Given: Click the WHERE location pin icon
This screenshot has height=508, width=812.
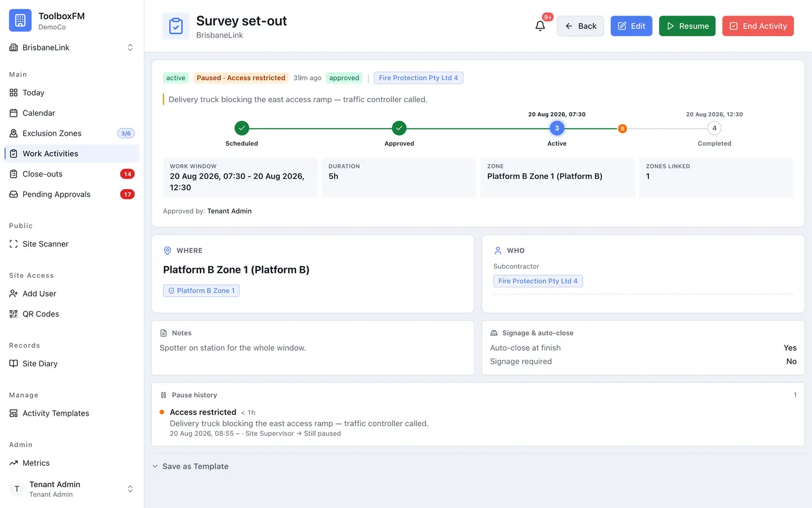Looking at the screenshot, I should coord(168,251).
